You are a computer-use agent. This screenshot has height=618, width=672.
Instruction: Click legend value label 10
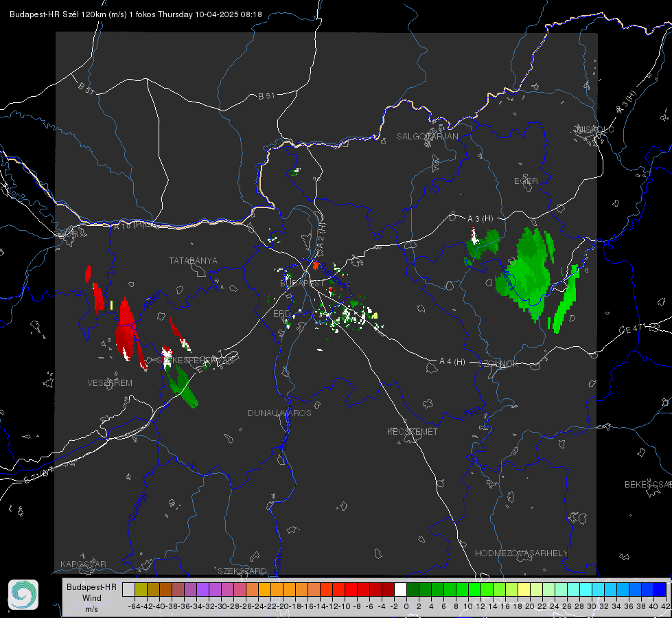point(467,606)
